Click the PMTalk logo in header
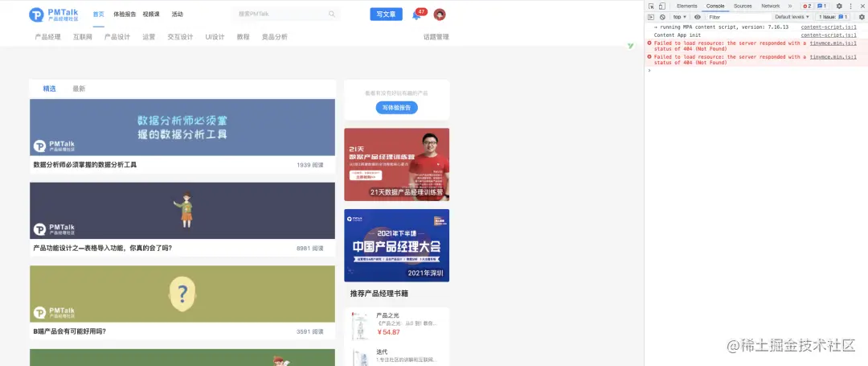The width and height of the screenshot is (868, 366). (x=54, y=14)
